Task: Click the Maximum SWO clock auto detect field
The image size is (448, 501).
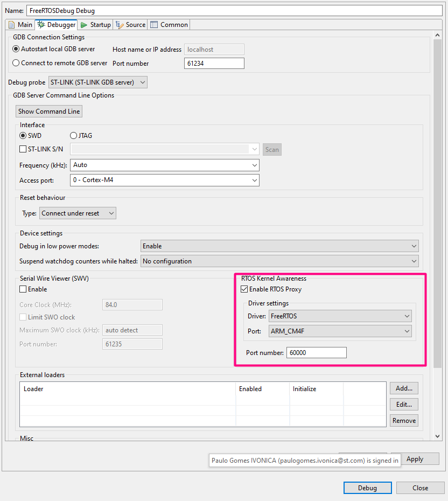Action: tap(132, 330)
